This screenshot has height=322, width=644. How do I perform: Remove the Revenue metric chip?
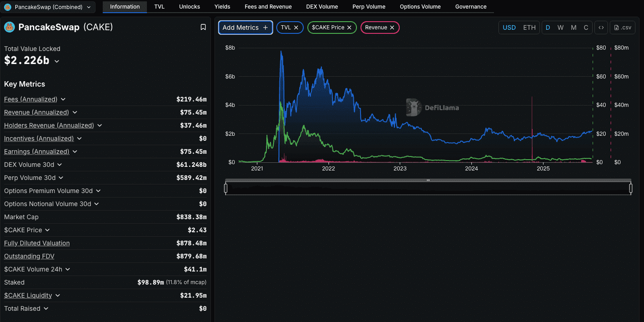[392, 28]
